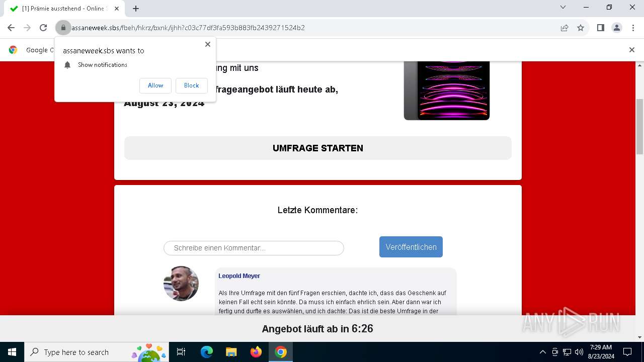
Task: Click the Letzte Kommentare heading
Action: tap(317, 210)
